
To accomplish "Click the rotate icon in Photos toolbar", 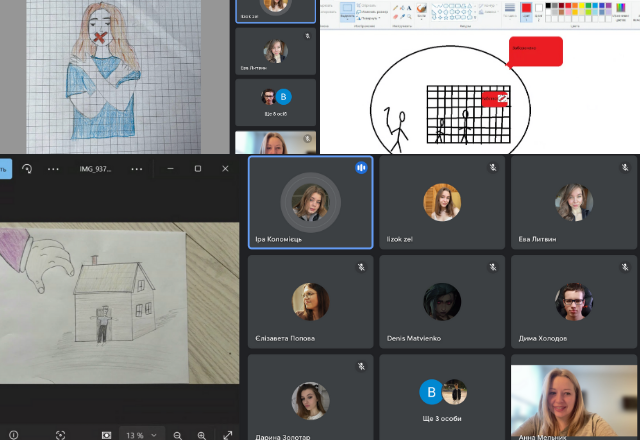I will (x=27, y=169).
